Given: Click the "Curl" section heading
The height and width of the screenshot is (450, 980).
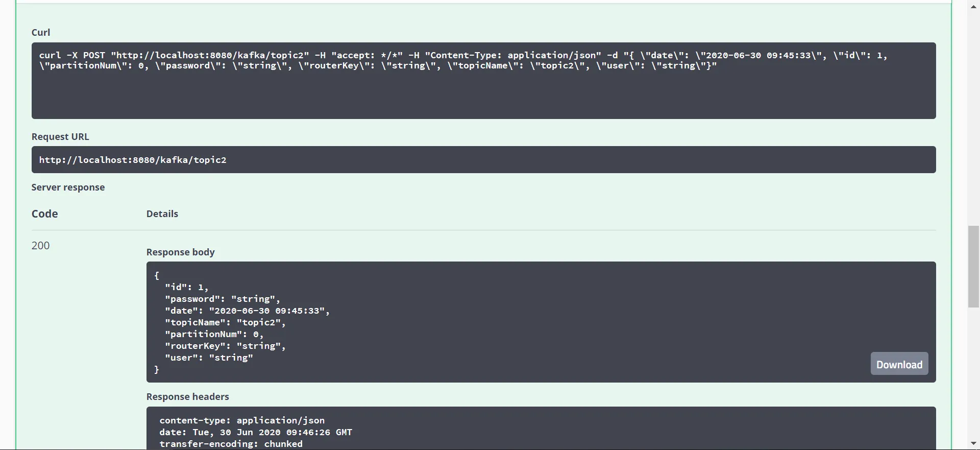Looking at the screenshot, I should point(41,33).
